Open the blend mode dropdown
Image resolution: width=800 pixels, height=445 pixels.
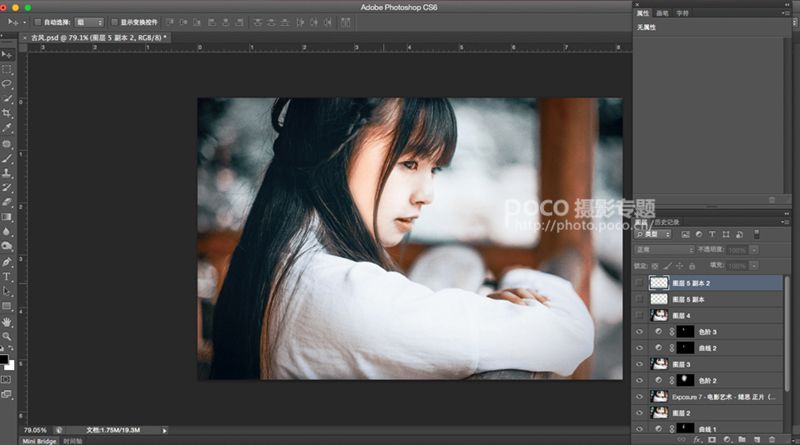point(665,250)
